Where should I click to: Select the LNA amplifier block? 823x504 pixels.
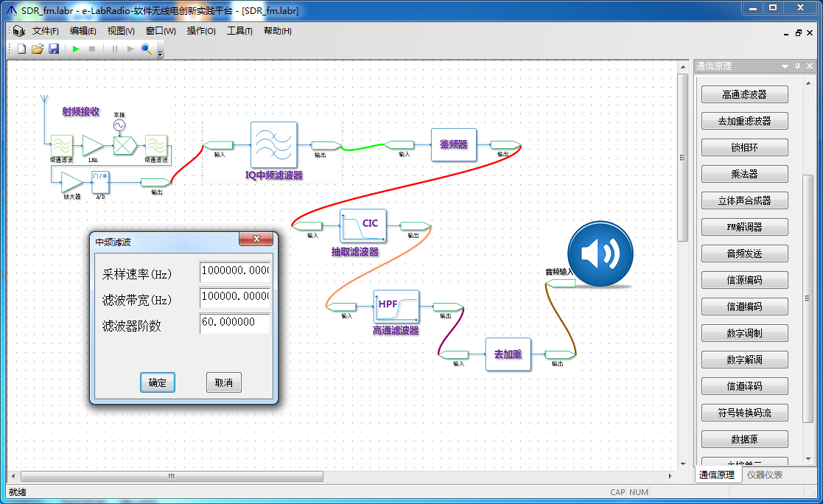(93, 145)
